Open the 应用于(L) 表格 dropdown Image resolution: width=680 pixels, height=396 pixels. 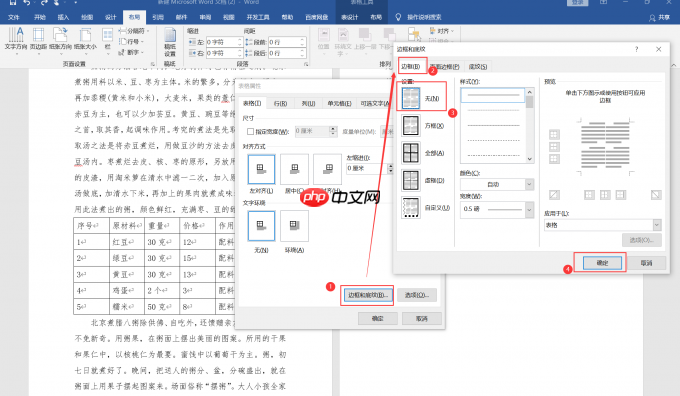(x=603, y=225)
